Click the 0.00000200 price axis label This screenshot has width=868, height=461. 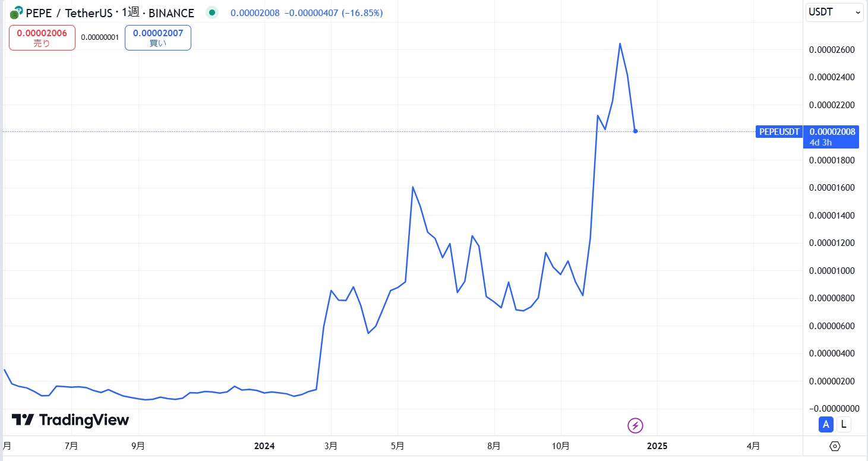(832, 381)
